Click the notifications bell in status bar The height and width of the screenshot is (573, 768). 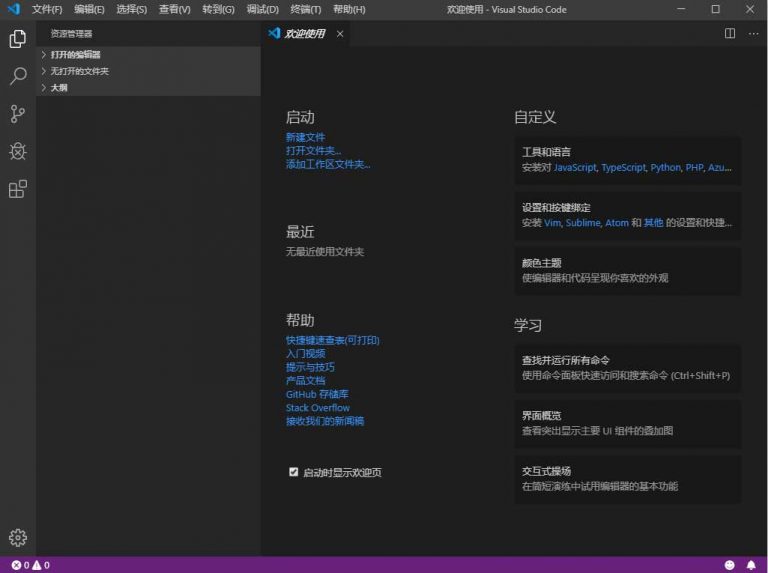[751, 565]
